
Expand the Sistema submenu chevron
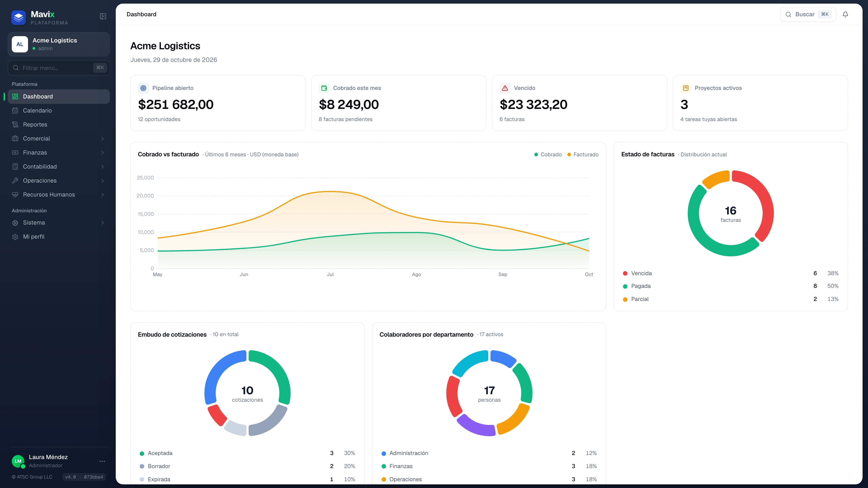[102, 223]
